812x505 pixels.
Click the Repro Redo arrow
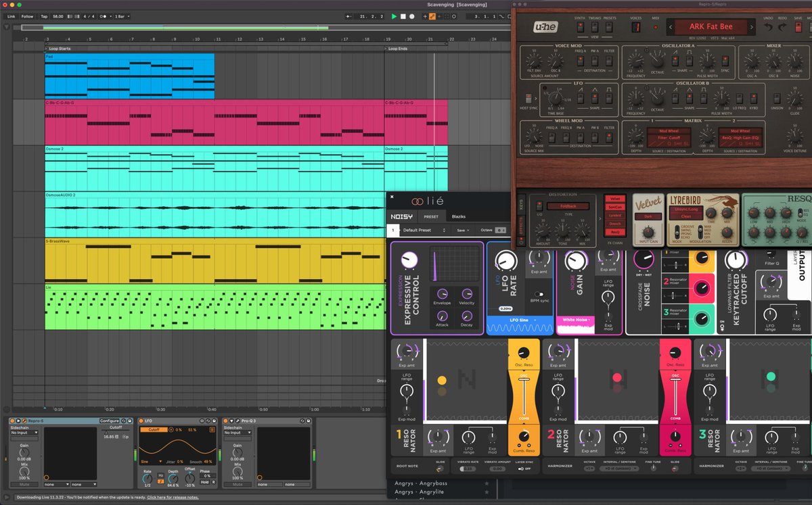[782, 27]
